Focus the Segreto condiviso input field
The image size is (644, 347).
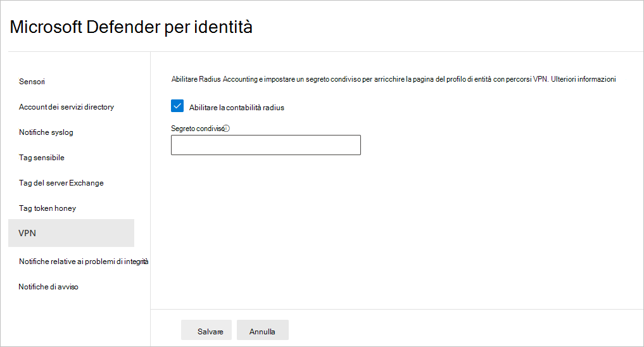pos(266,145)
